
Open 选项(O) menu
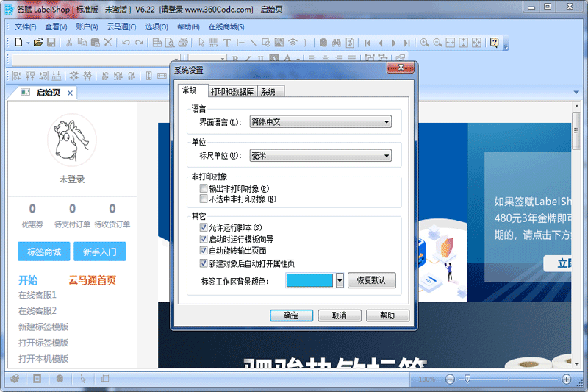(157, 26)
